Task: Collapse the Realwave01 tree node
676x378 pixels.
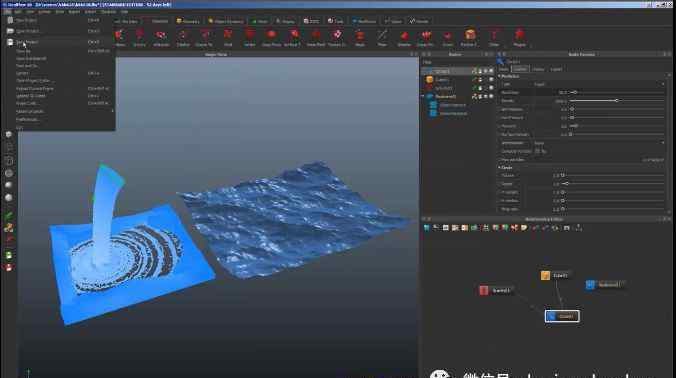Action: pyautogui.click(x=423, y=97)
